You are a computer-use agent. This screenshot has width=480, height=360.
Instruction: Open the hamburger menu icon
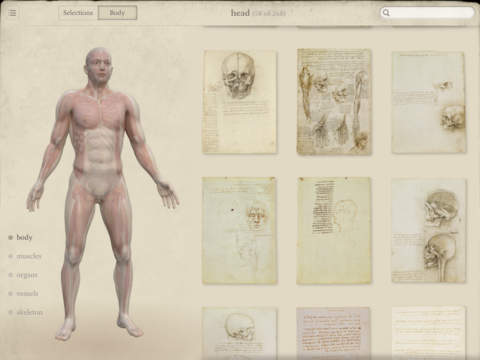[12, 13]
